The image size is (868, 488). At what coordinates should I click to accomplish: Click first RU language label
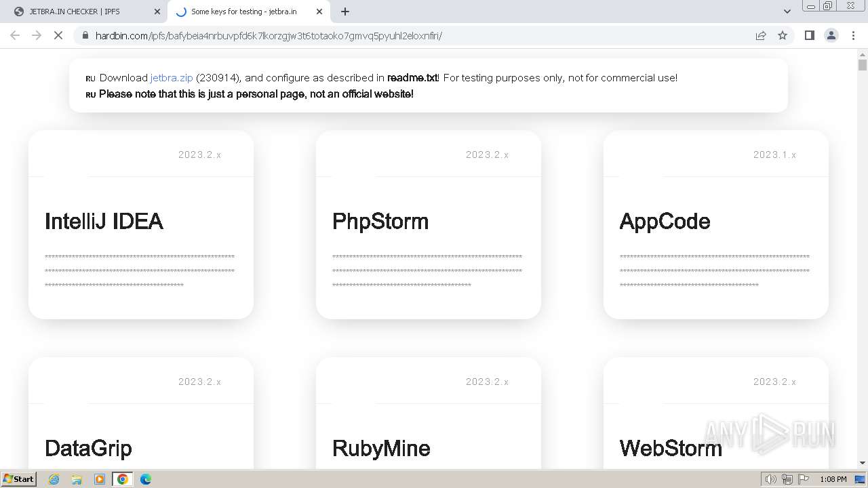click(x=90, y=79)
